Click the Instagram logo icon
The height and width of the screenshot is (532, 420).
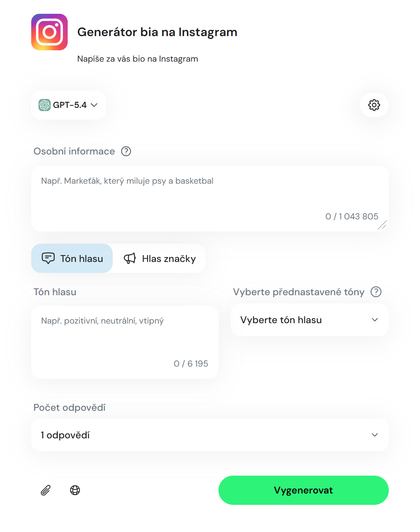[49, 32]
